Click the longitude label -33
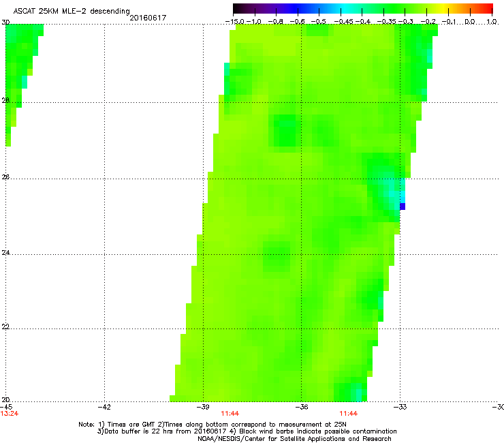The width and height of the screenshot is (504, 443). click(x=400, y=407)
